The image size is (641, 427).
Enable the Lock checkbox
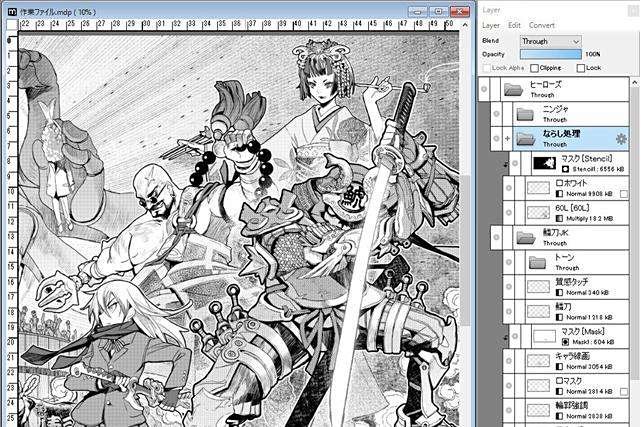[x=580, y=68]
